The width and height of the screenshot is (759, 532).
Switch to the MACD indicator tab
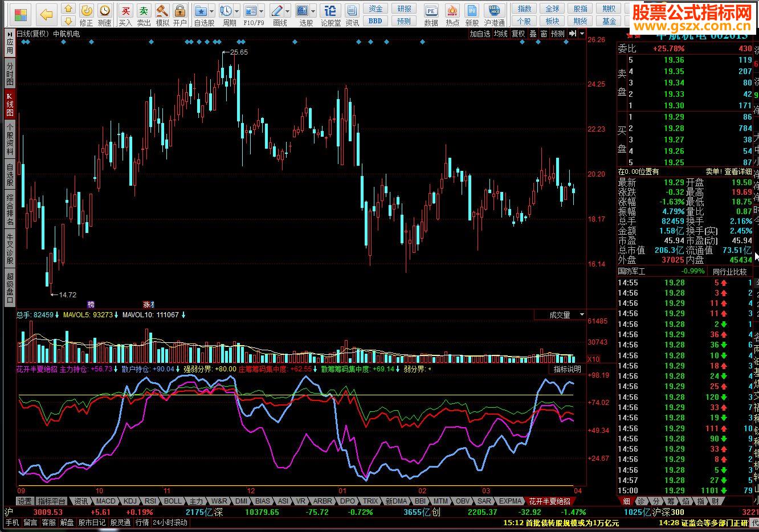105,501
